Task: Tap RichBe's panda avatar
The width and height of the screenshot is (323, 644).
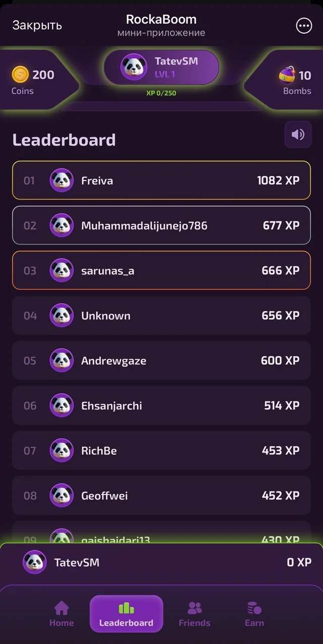Action: point(61,450)
